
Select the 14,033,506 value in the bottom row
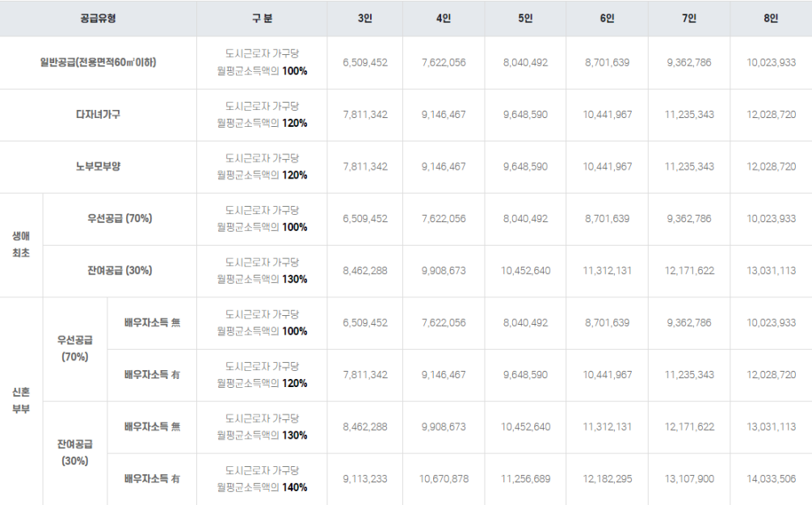[770, 478]
